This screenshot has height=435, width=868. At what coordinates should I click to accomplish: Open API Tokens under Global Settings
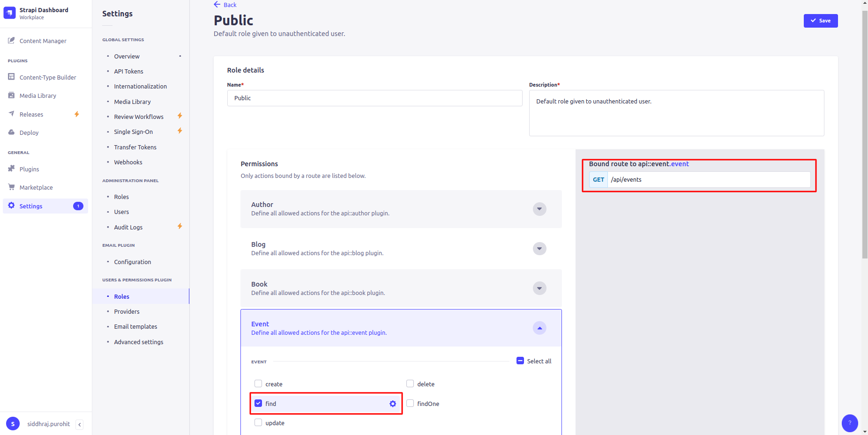click(x=128, y=71)
